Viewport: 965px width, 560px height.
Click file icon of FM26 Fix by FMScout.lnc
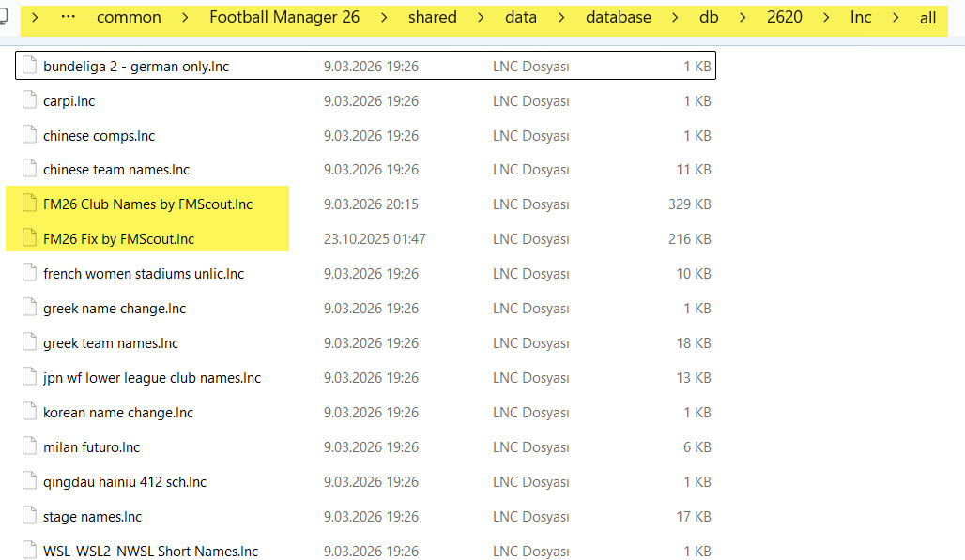pyautogui.click(x=28, y=239)
